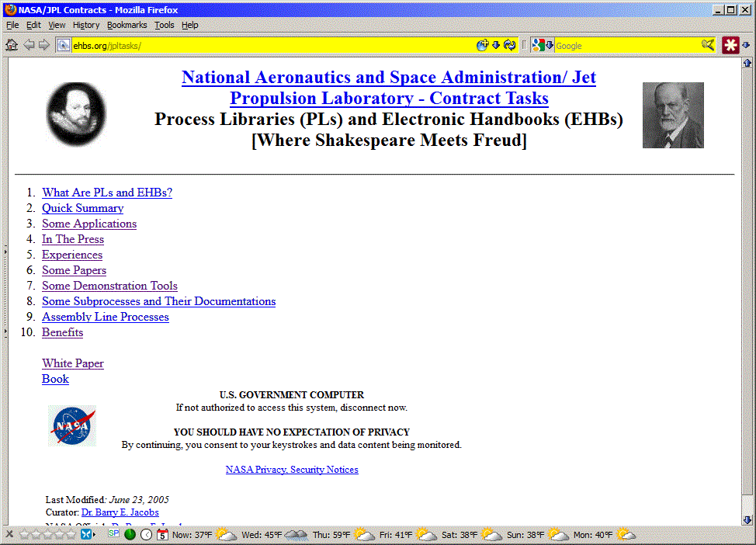The width and height of the screenshot is (756, 545).
Task: Click the NASA meatball logo
Action: (x=72, y=425)
